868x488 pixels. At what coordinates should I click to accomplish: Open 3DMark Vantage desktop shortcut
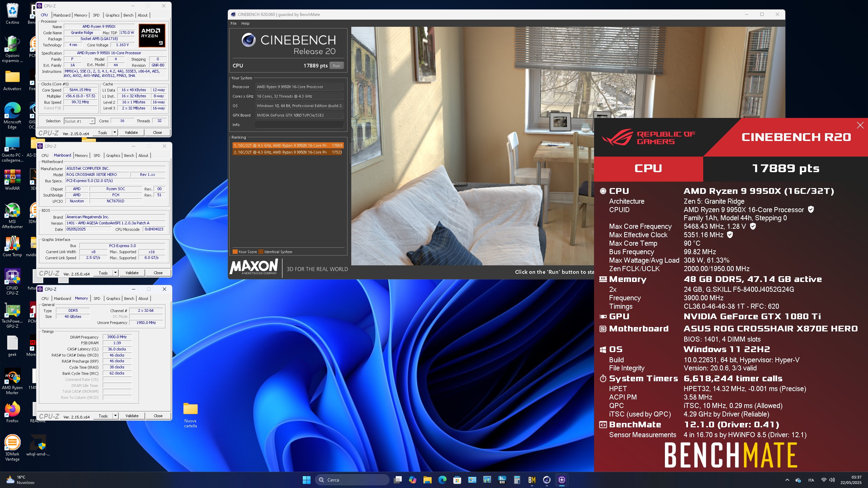(x=12, y=448)
